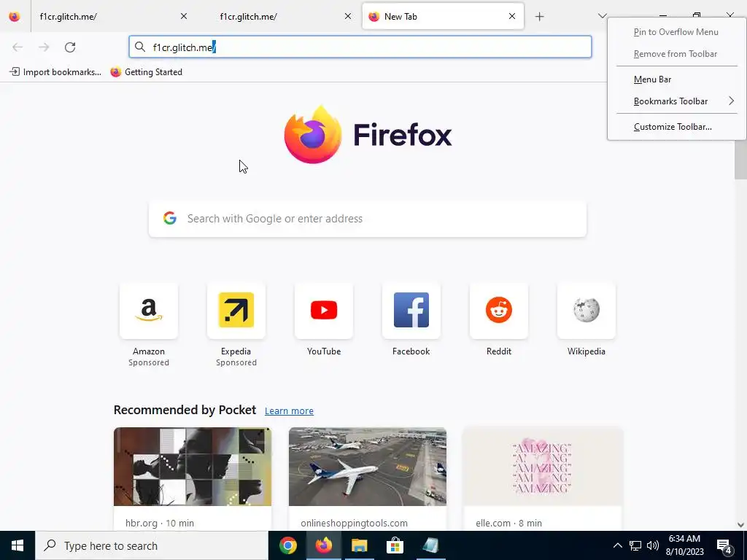Open the Amazon shortcut tile
This screenshot has height=560, width=747.
[149, 311]
